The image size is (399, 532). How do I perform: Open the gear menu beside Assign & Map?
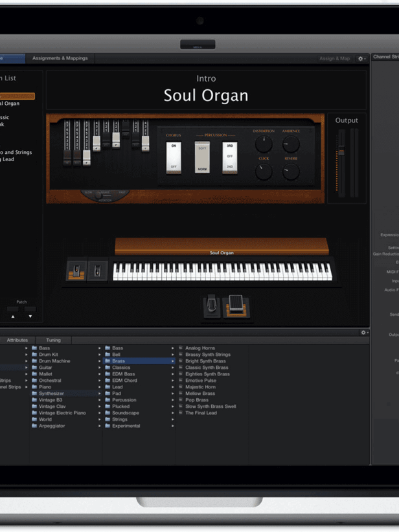362,59
